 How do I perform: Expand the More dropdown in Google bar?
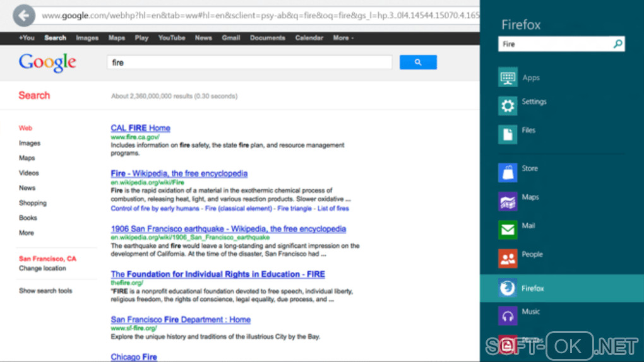[x=343, y=38]
